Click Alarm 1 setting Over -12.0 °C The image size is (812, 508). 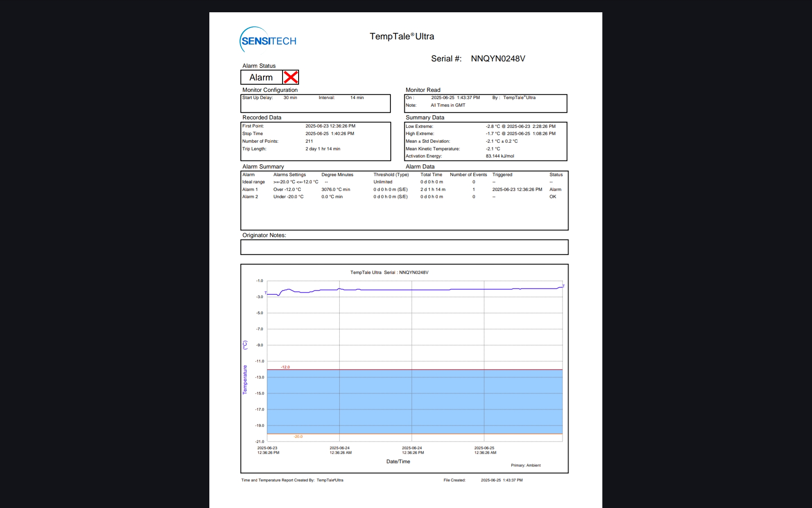(287, 190)
